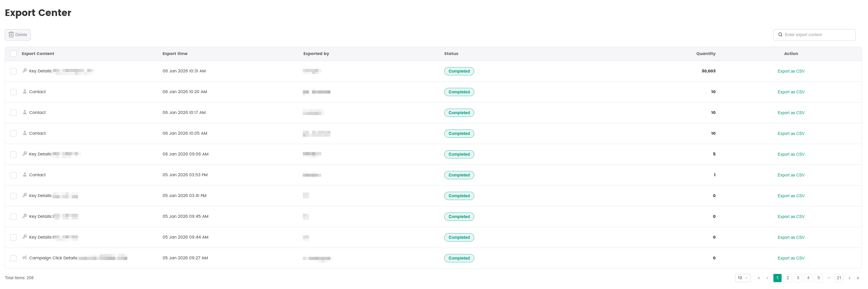The image size is (868, 289).
Task: Expand the hidden pages ellipsis
Action: (x=828, y=278)
